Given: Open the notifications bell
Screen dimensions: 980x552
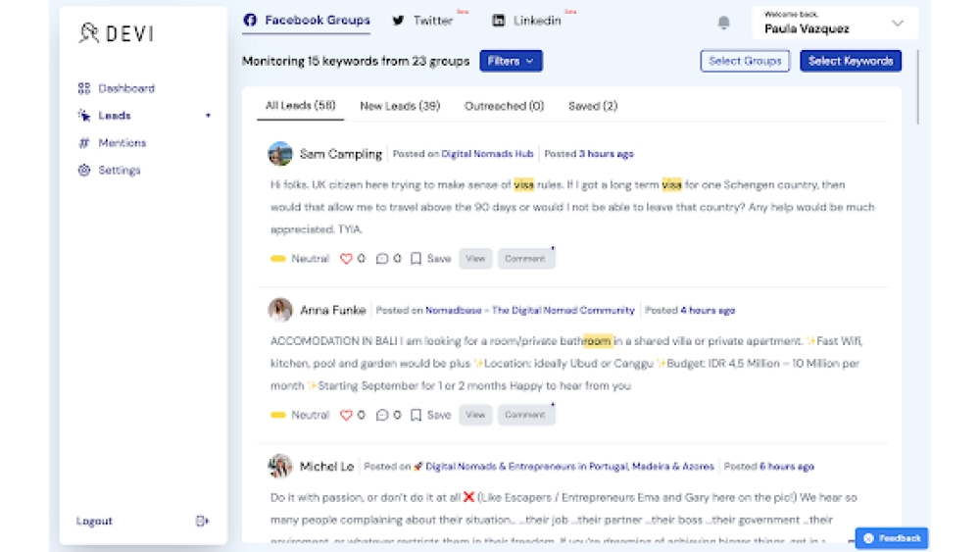Looking at the screenshot, I should tap(724, 23).
